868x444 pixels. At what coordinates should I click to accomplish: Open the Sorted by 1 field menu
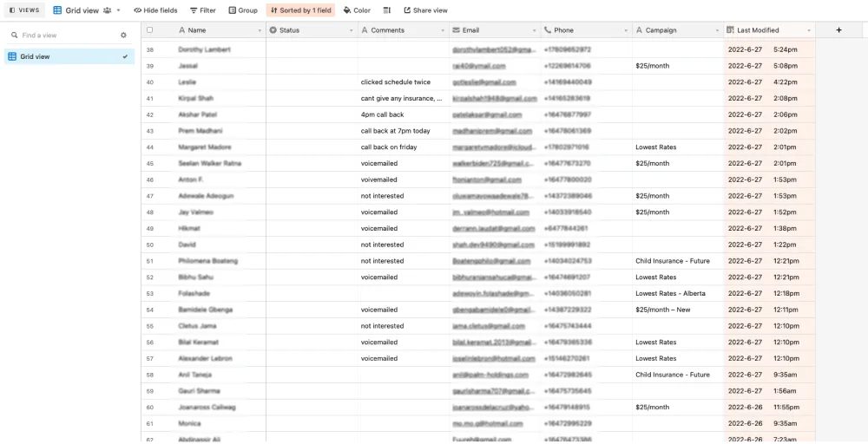pyautogui.click(x=300, y=10)
